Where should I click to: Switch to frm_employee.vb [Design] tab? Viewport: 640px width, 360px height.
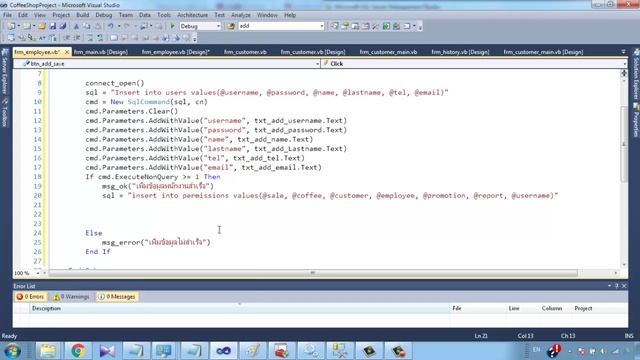176,52
